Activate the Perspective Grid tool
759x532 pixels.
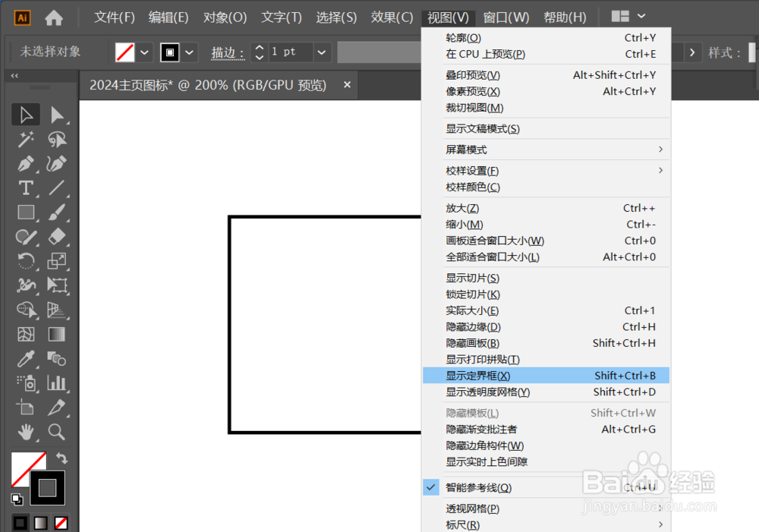pos(57,310)
